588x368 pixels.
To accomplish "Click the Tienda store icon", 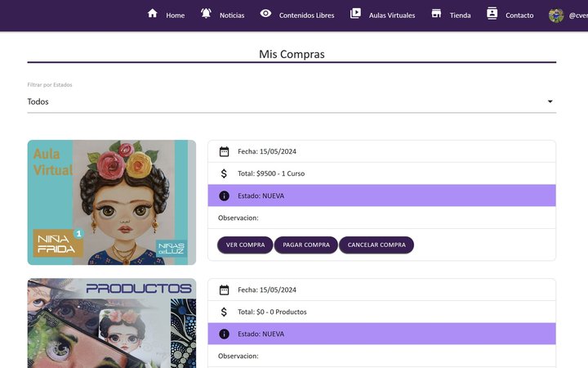I will 436,14.
